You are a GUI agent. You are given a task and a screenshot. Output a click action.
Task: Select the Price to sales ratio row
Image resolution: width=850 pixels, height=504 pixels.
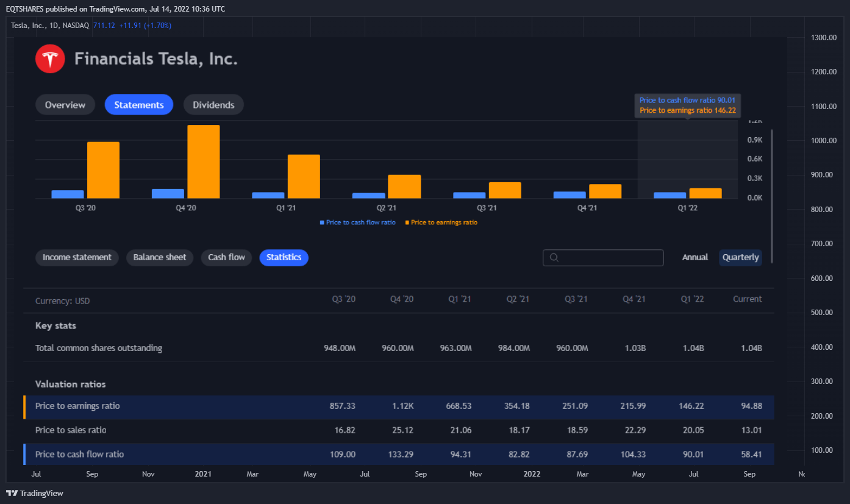(399, 430)
